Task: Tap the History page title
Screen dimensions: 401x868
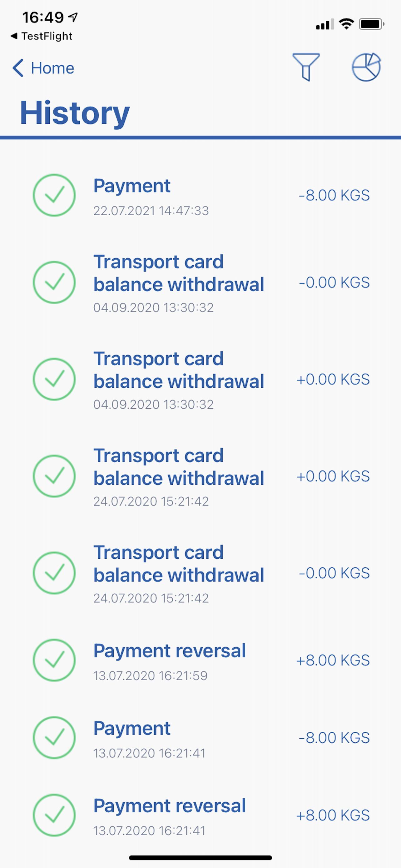Action: pos(75,113)
